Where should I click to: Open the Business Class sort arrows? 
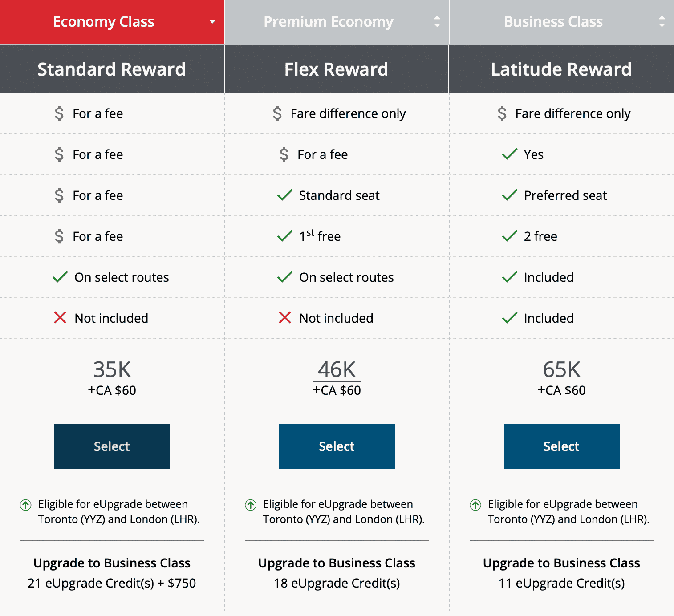[x=662, y=22]
